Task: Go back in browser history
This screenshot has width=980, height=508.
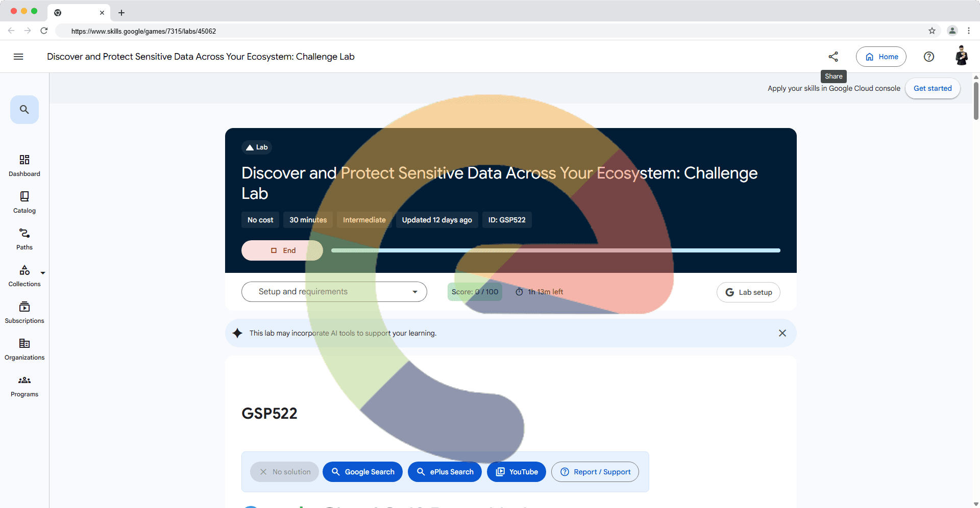Action: [11, 31]
